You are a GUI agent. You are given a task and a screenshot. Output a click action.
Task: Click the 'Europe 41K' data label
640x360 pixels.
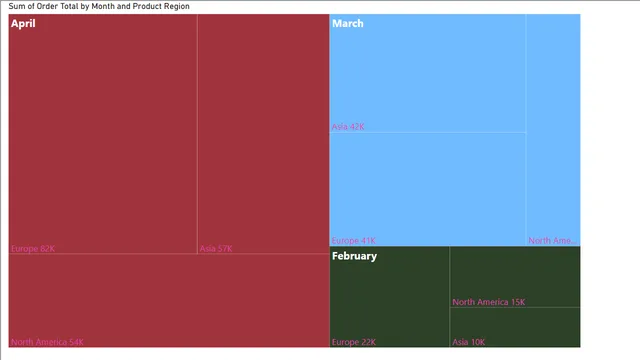(x=353, y=241)
